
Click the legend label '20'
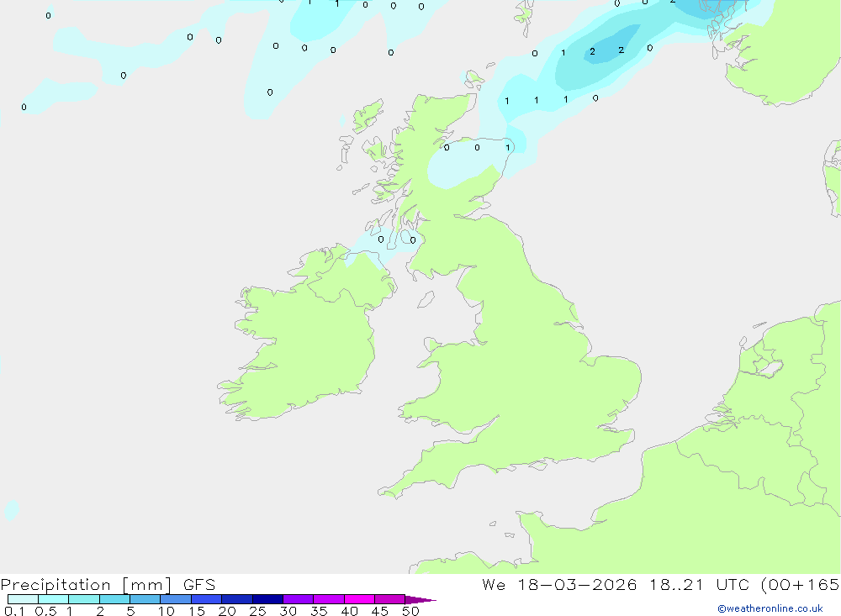[x=227, y=611]
